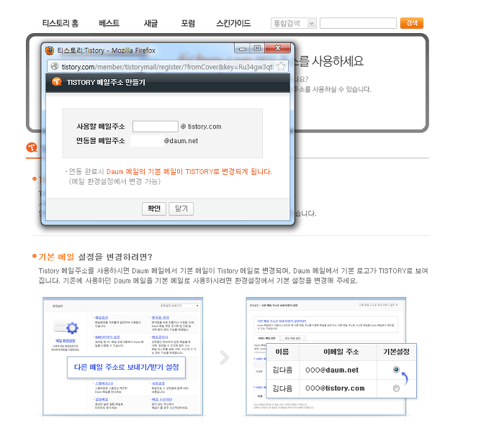Screen dimensions: 504x433
Task: Click the bookmark star in the address bar
Action: point(281,66)
